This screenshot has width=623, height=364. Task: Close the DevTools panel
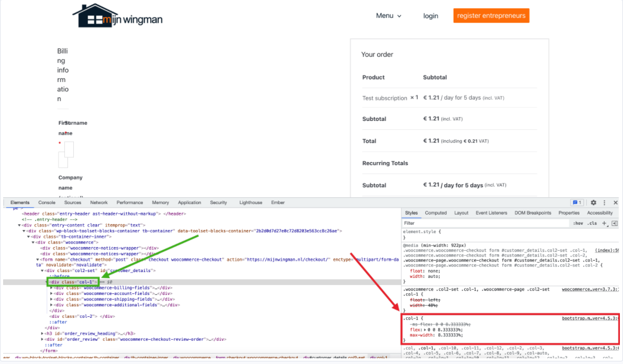(x=616, y=203)
